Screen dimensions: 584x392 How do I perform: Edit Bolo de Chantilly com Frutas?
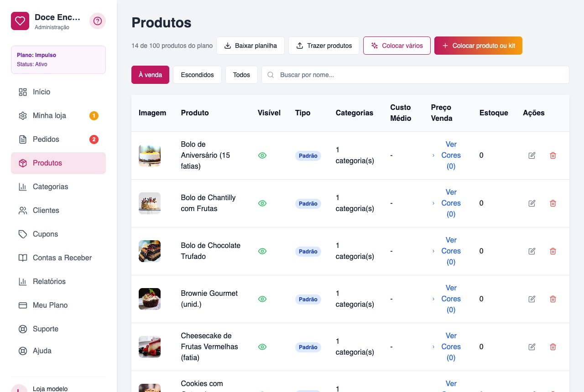[532, 203]
